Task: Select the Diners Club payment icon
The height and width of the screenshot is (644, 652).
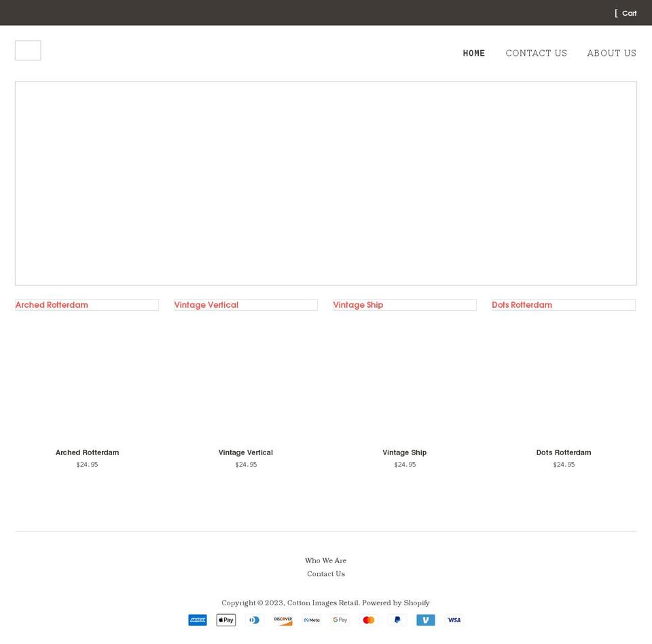Action: coord(254,620)
